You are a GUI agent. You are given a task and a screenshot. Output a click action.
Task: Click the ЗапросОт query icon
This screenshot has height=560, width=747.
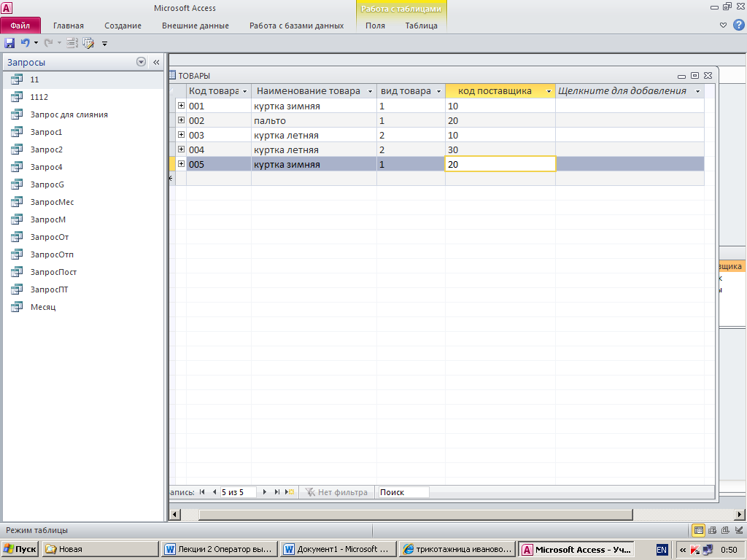pyautogui.click(x=17, y=237)
